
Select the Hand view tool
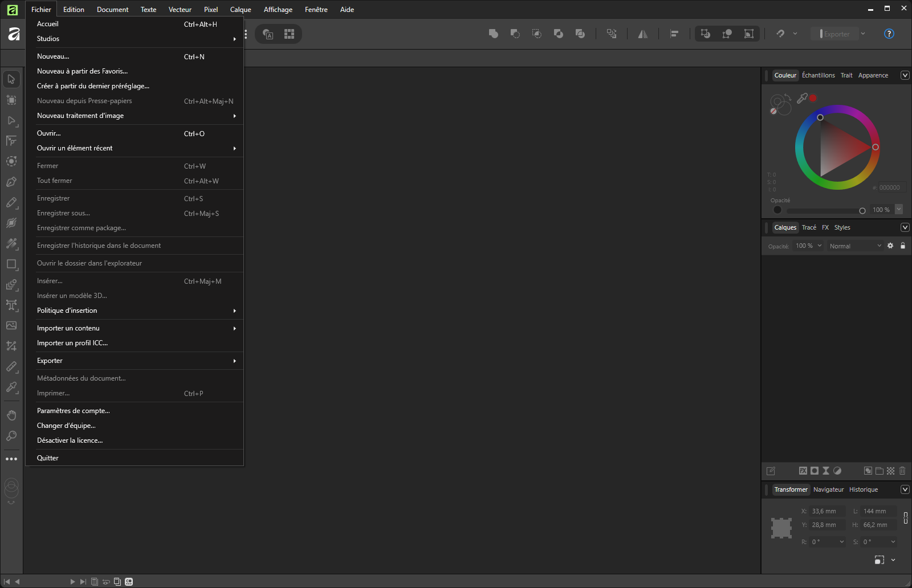[x=11, y=415]
